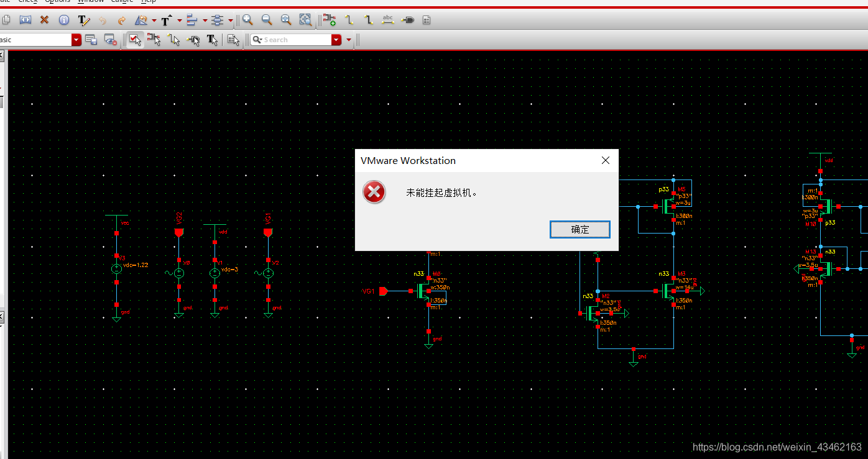The height and width of the screenshot is (459, 868).
Task: Open the red Search dropdown arrow
Action: click(336, 40)
